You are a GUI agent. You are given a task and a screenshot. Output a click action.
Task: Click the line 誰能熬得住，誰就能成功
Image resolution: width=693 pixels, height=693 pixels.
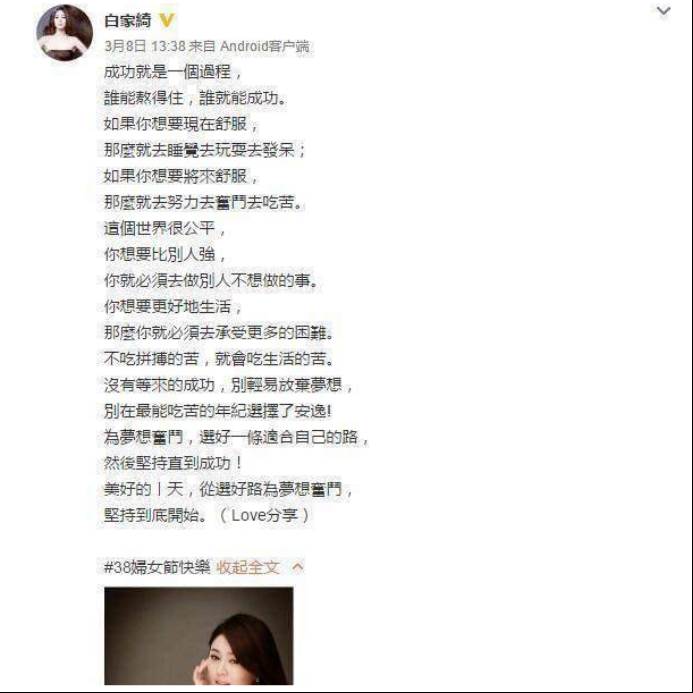pos(195,98)
